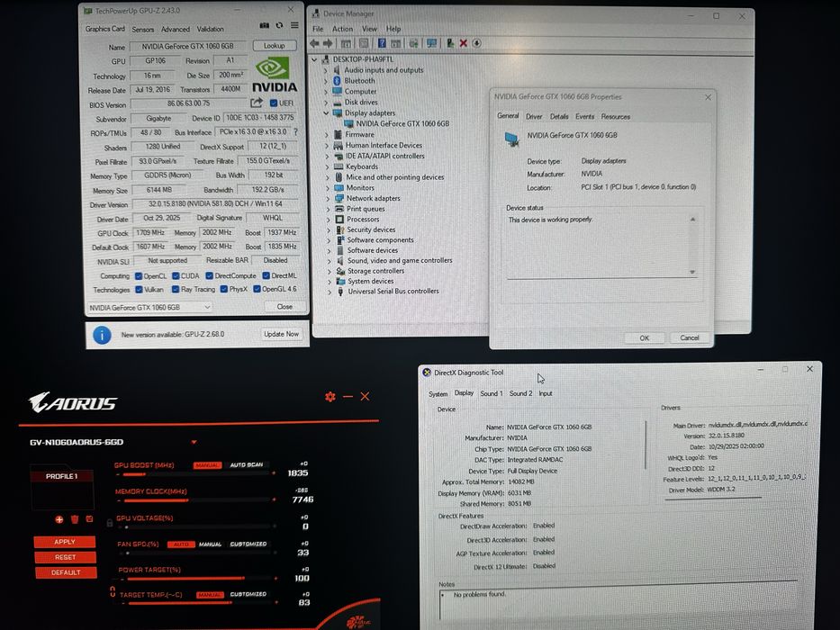Screen dimensions: 840x630
Task: Collapse the Display adapters node
Action: pyautogui.click(x=326, y=113)
